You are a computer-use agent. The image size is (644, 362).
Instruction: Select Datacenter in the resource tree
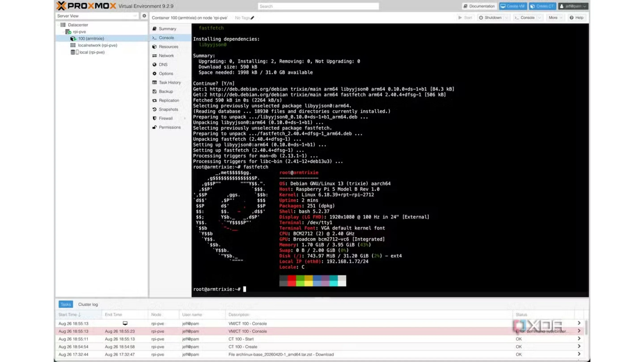[x=78, y=25]
